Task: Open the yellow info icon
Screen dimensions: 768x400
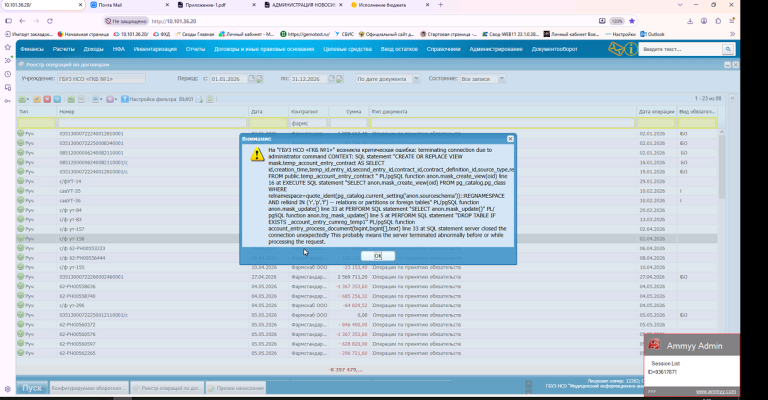Action: [631, 49]
